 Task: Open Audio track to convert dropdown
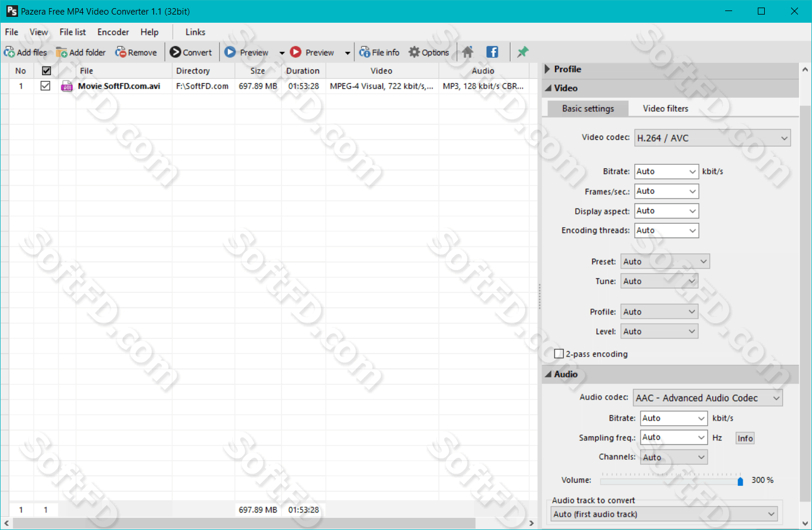tap(664, 514)
